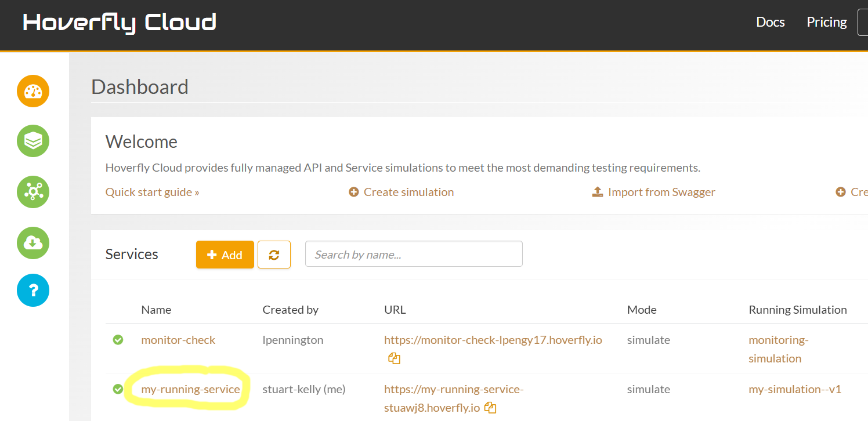The image size is (868, 421).
Task: Click the green layers stack sidebar icon
Action: [33, 141]
